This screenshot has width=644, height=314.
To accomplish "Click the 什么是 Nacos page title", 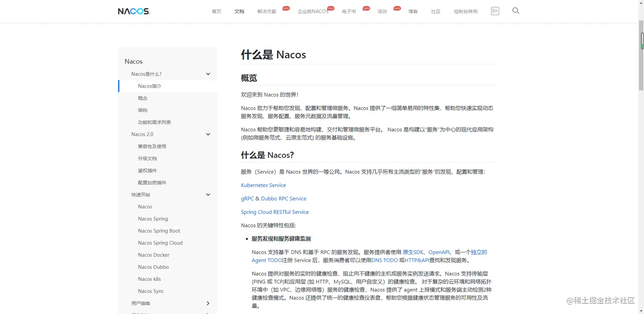I will (273, 55).
